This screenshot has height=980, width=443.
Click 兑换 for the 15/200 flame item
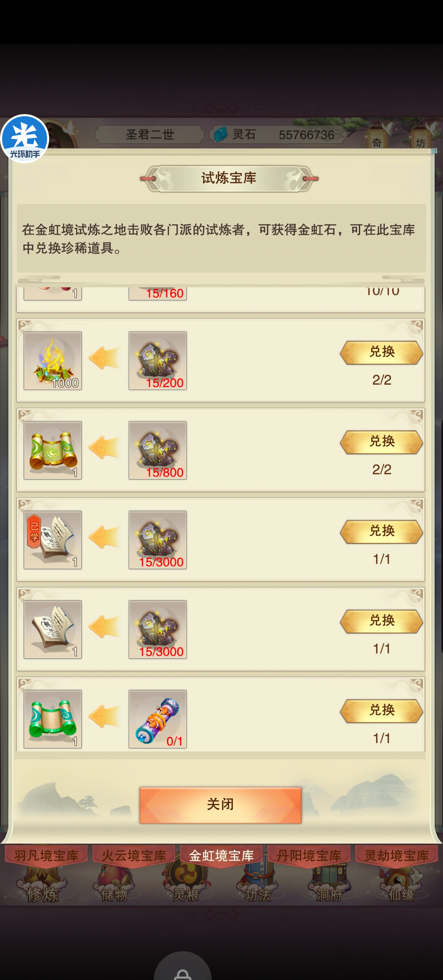click(x=381, y=352)
